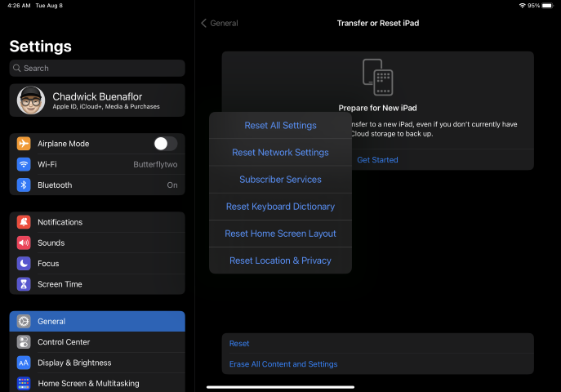Tap Get Started link
This screenshot has width=561, height=392.
[377, 160]
